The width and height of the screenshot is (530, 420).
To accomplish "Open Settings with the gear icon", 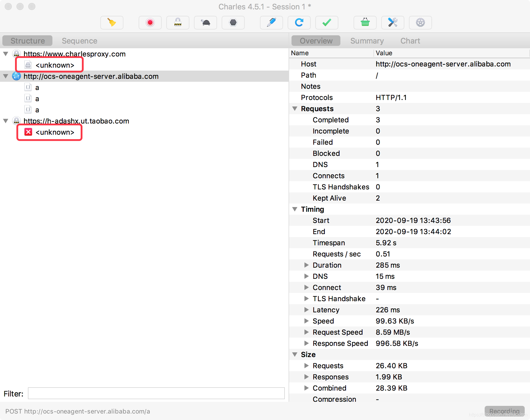I will tap(420, 23).
